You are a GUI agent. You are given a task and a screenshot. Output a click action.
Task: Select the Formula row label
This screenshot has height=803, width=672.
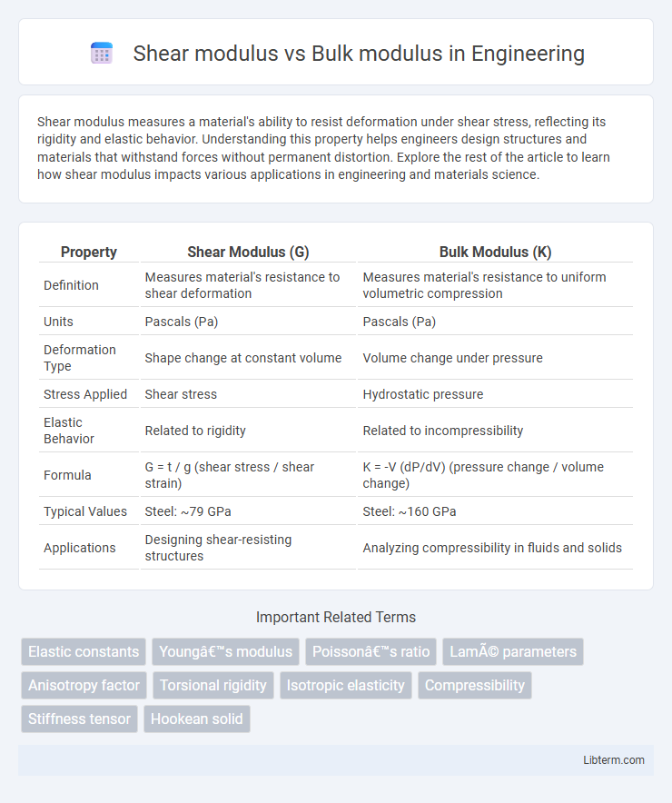[x=67, y=475]
